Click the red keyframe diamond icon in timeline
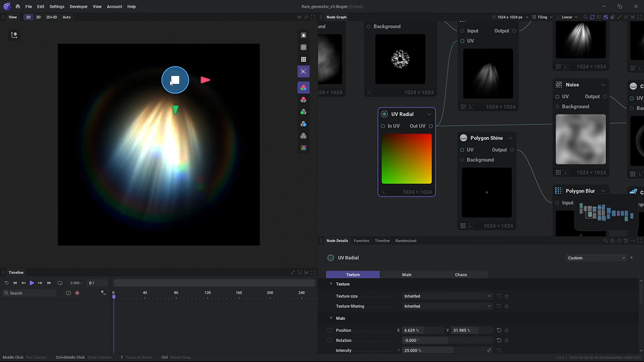 pos(77,293)
